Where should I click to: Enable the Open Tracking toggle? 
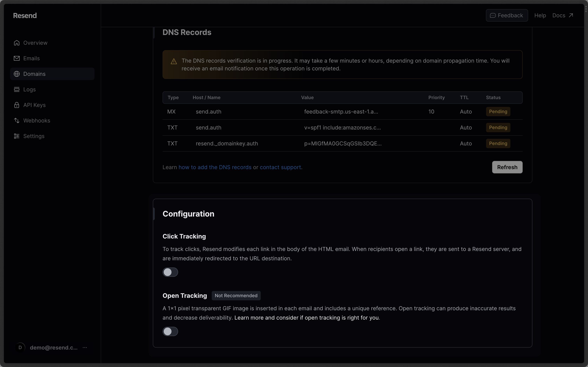170,331
